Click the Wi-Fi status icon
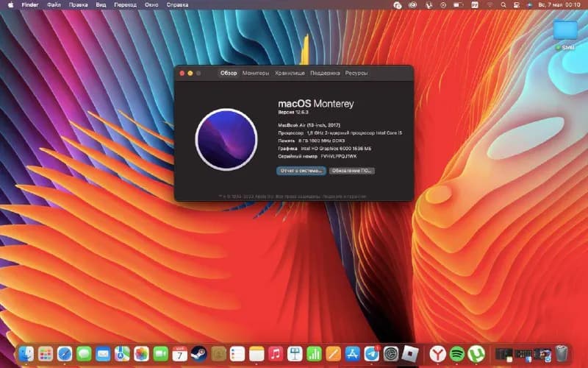Screen dimensions: 588x368 click(490, 5)
